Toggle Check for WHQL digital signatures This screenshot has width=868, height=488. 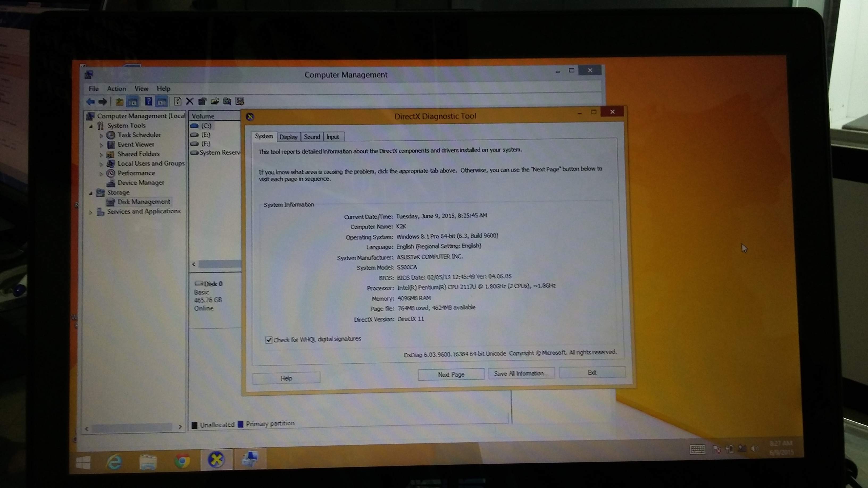269,340
